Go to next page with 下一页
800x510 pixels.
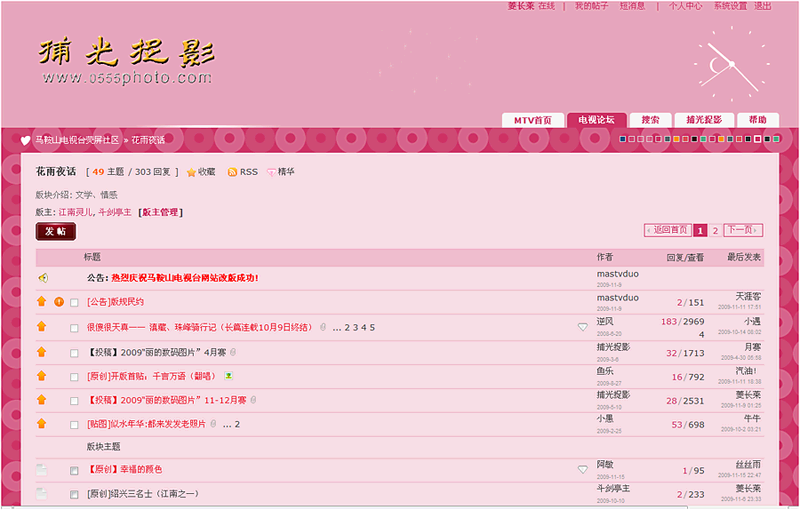[742, 230]
